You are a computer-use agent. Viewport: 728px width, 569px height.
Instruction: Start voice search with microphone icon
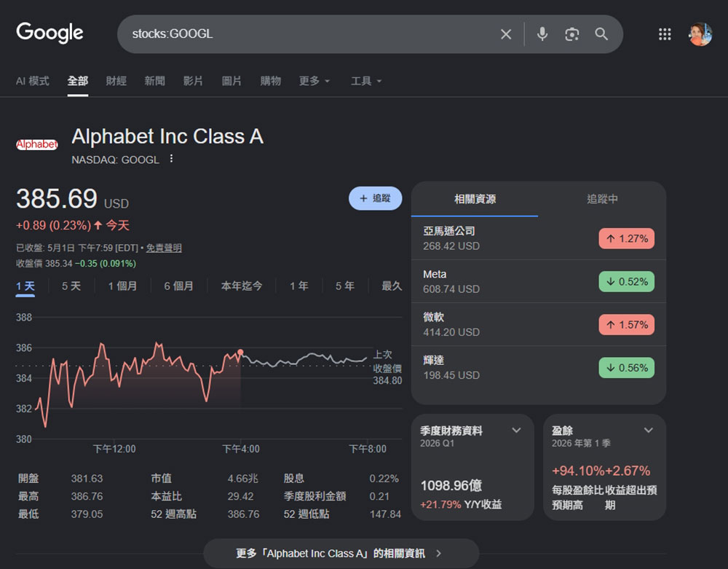(x=542, y=34)
